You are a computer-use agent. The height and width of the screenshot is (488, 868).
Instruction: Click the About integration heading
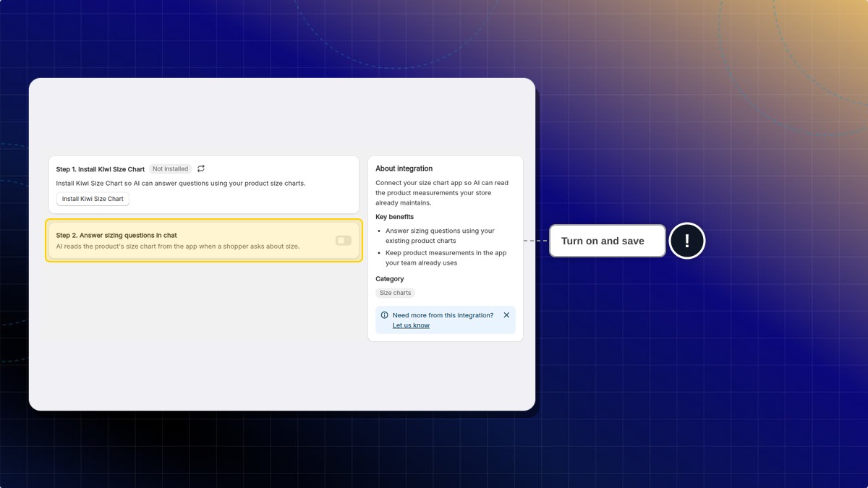404,168
